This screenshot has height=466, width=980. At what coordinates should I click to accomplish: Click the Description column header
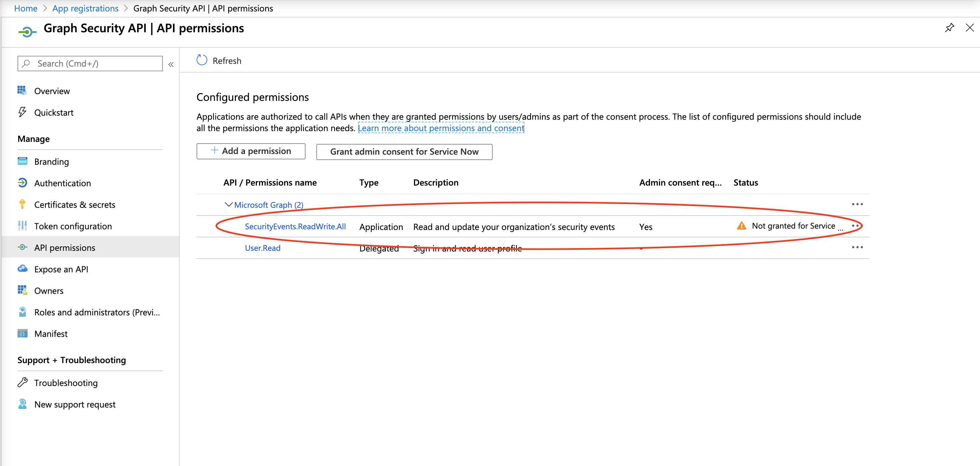pyautogui.click(x=436, y=183)
